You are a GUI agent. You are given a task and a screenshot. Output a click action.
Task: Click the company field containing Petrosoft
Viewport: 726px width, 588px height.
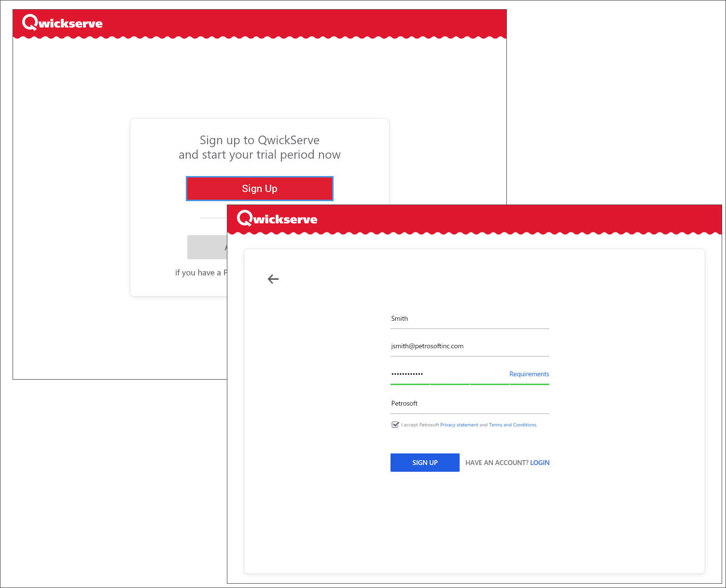pyautogui.click(x=469, y=404)
